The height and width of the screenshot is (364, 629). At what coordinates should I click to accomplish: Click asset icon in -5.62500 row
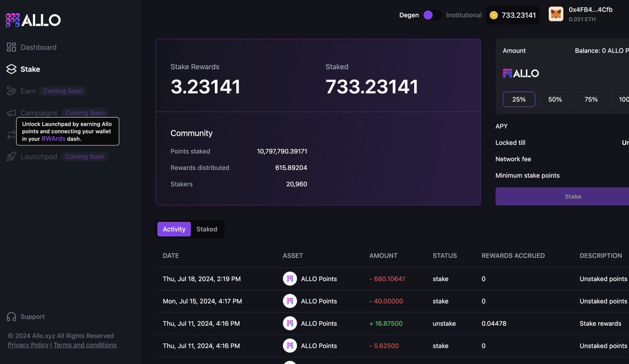(x=290, y=346)
